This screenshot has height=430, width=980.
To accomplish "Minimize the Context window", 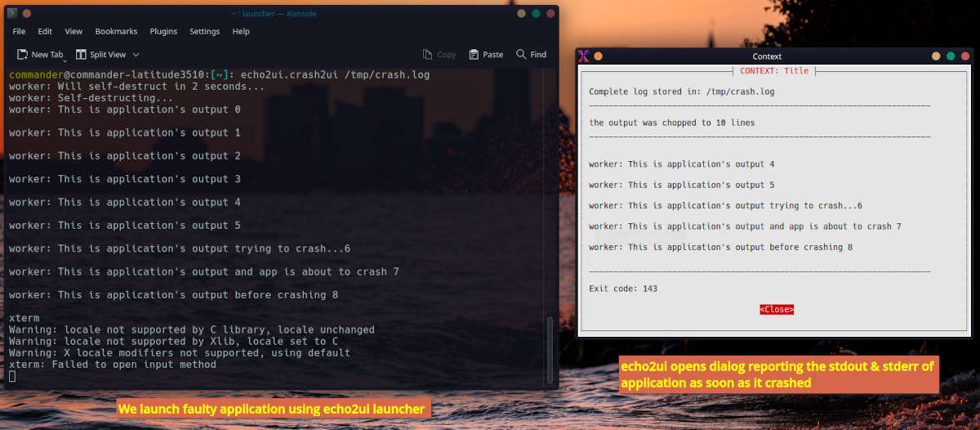I will (936, 56).
